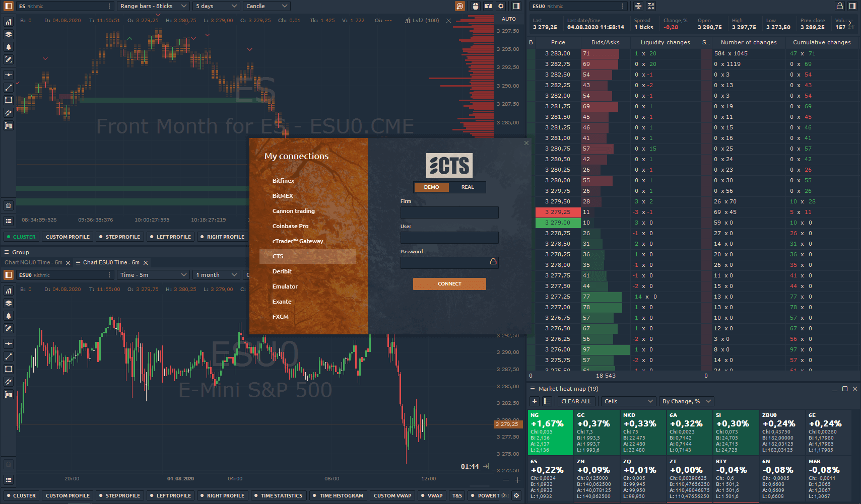This screenshot has height=504, width=861.
Task: Click the mouse trading icon in top chart toolbar
Action: (x=476, y=6)
